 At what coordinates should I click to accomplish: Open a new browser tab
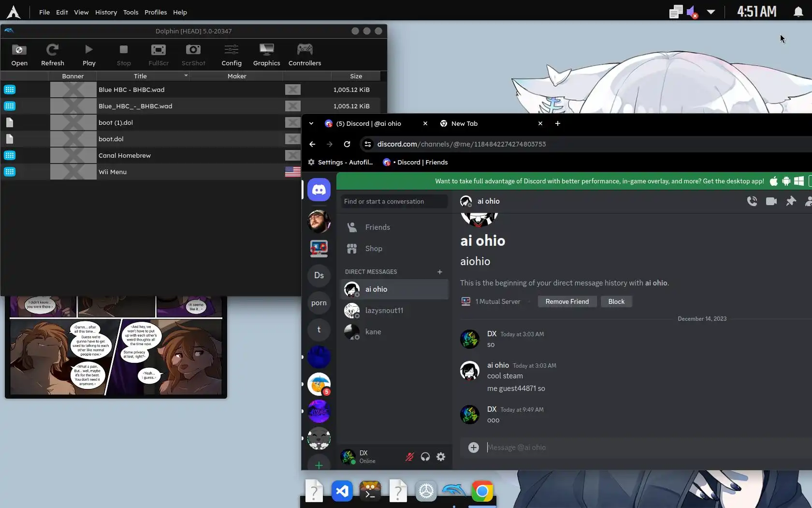[x=557, y=123]
